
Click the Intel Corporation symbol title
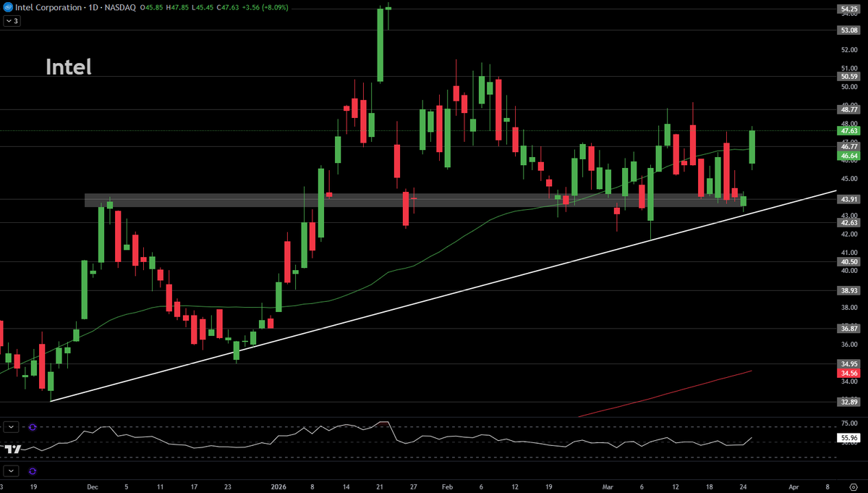pos(47,8)
